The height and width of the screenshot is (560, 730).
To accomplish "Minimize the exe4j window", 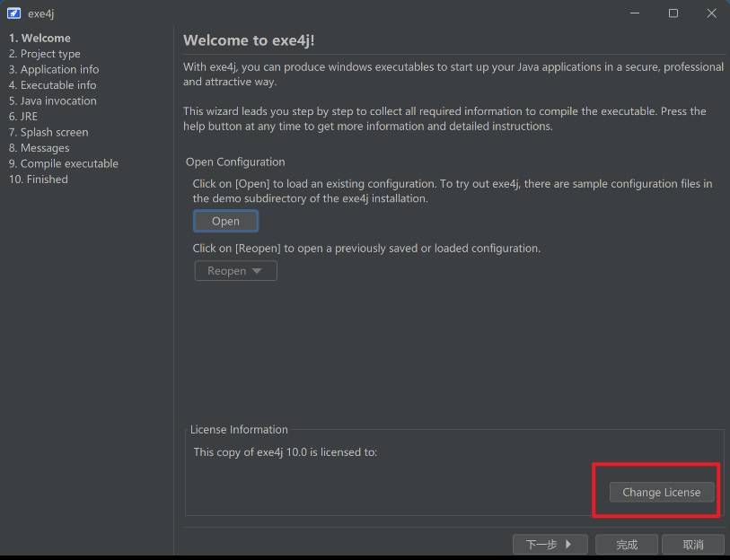I will click(x=635, y=13).
